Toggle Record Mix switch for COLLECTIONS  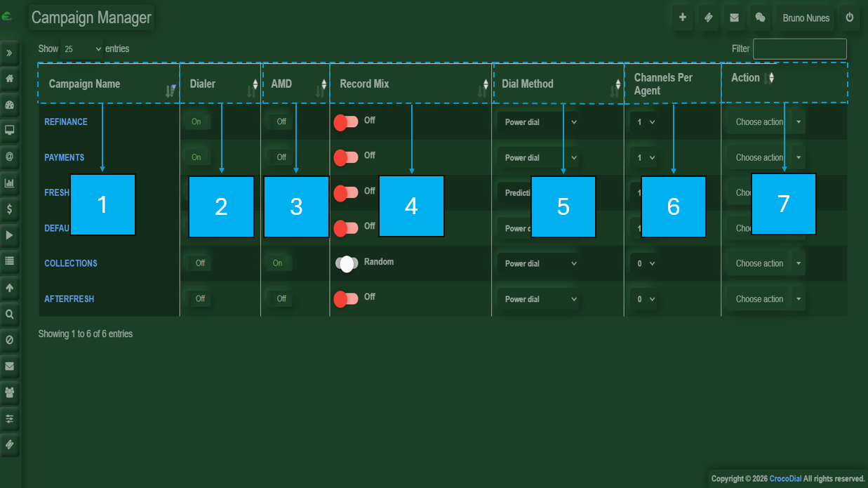coord(346,263)
